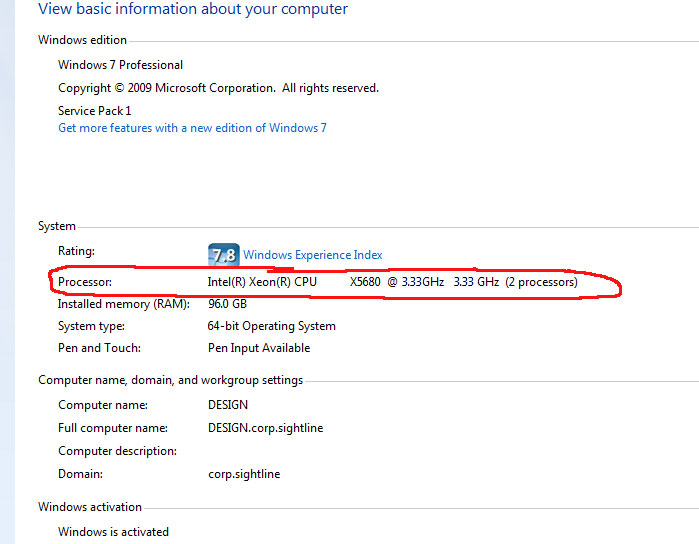Screen dimensions: 699x544
Task: Select the Intel(R) Xeon(R) CPU text
Action: click(x=262, y=282)
